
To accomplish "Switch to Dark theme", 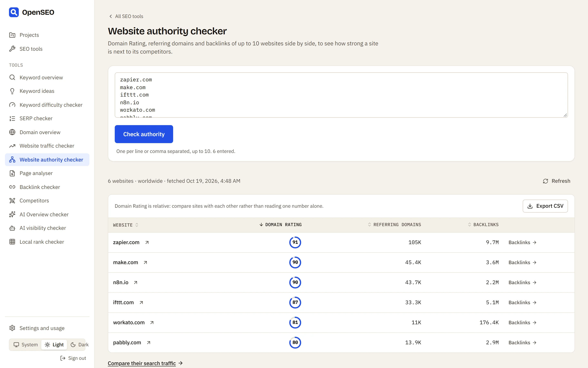I will coord(79,345).
